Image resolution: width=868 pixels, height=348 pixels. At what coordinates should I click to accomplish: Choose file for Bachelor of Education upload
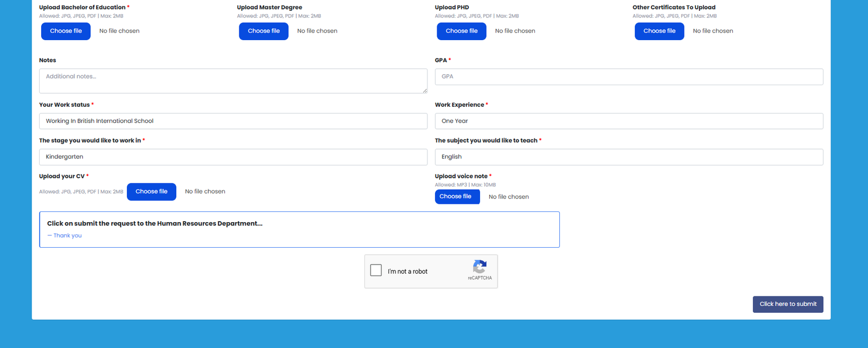coord(66,31)
